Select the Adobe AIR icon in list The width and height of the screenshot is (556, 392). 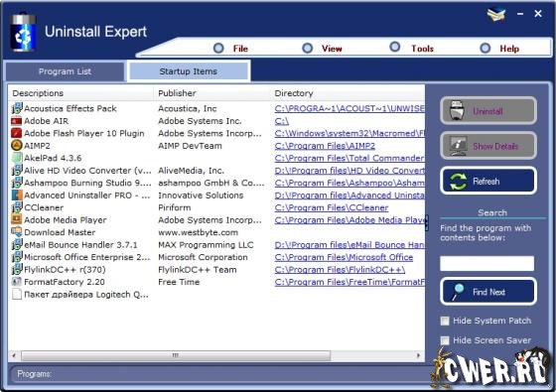[17, 121]
